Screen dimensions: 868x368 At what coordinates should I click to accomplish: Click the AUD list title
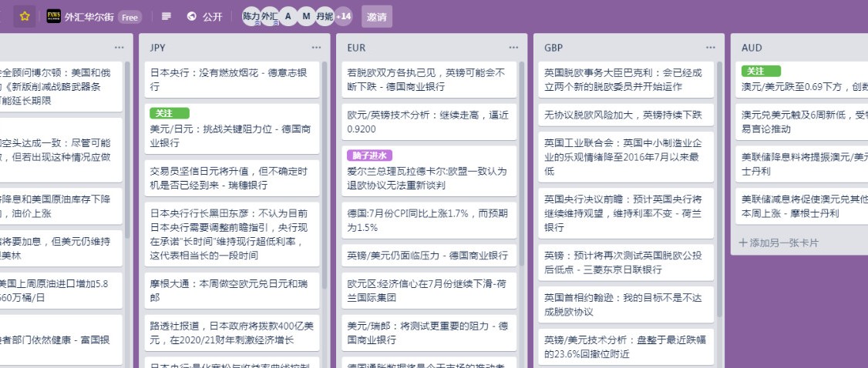click(x=752, y=48)
